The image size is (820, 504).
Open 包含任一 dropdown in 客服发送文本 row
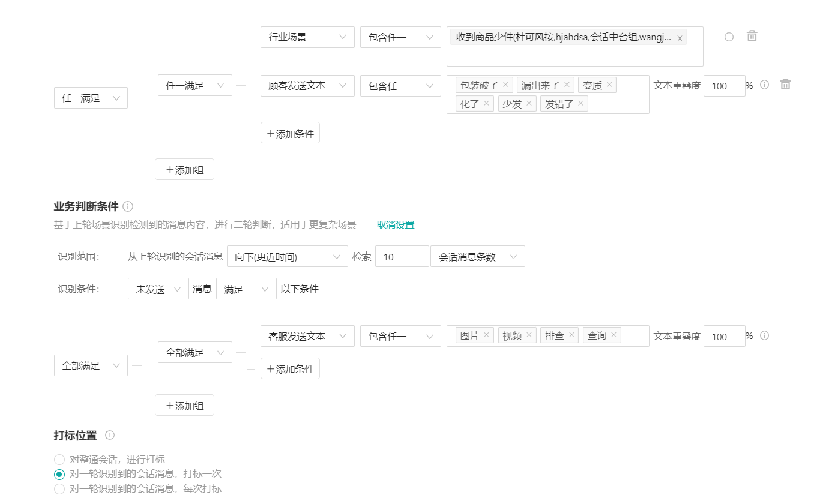[x=400, y=336]
